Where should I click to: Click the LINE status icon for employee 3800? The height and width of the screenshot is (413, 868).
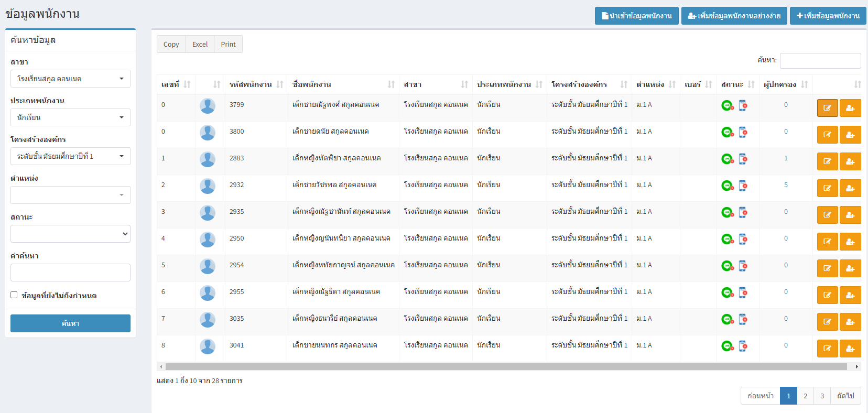tap(728, 132)
